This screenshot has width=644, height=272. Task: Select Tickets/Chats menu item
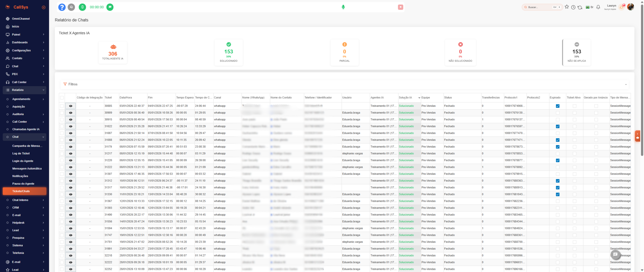[x=24, y=191]
